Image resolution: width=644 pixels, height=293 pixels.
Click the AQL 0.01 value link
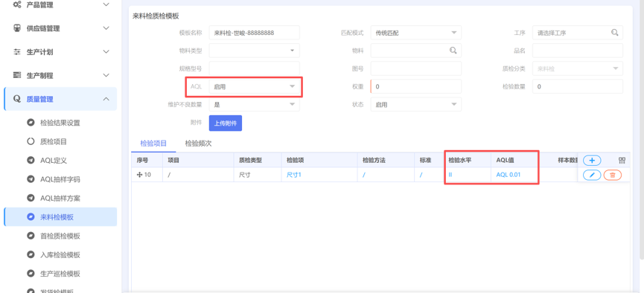[x=508, y=175]
